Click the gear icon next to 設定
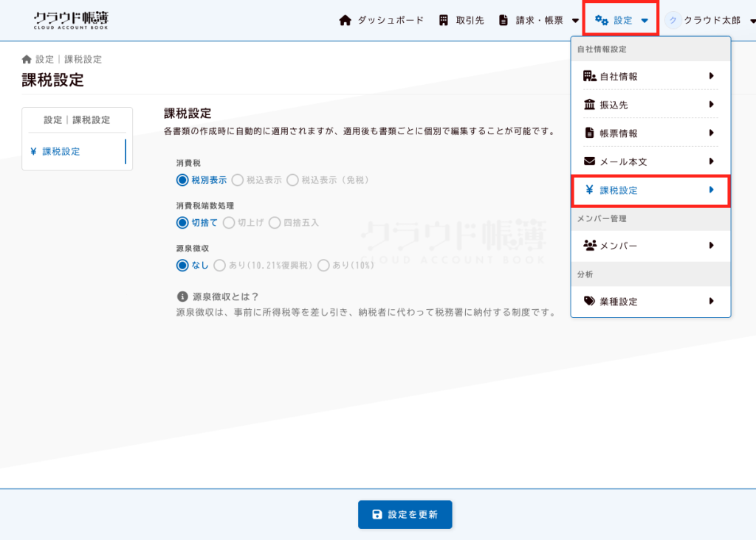The image size is (756, 540). pos(602,21)
